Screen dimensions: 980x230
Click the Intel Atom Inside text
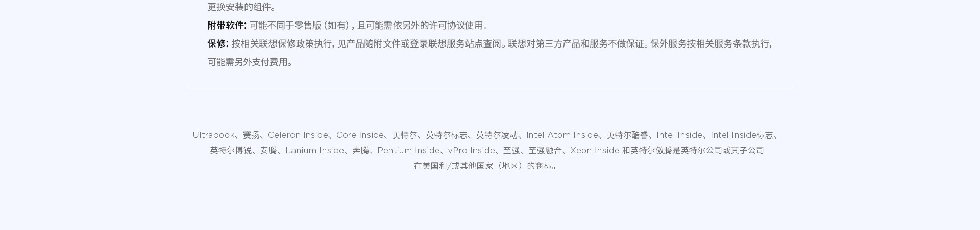(x=562, y=135)
